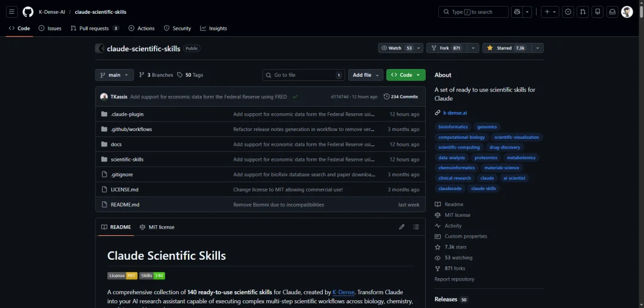Click the pencil edit README icon
Screen dimensions: 644x308
[x=402, y=227]
